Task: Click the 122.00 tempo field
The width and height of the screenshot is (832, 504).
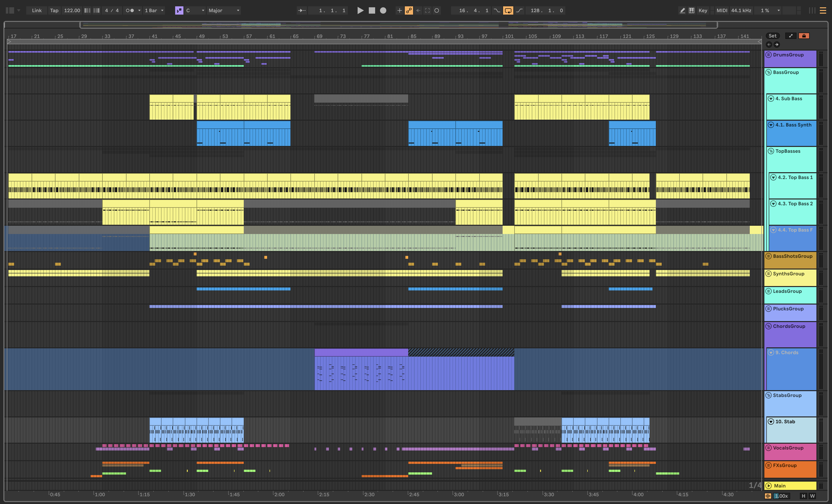Action: coord(72,10)
